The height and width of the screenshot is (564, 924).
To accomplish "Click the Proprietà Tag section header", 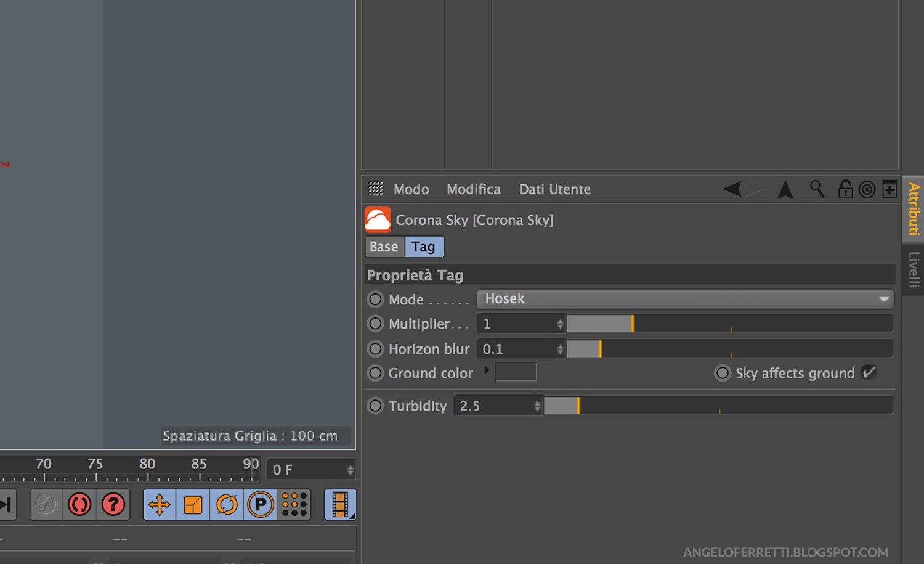I will [x=630, y=275].
